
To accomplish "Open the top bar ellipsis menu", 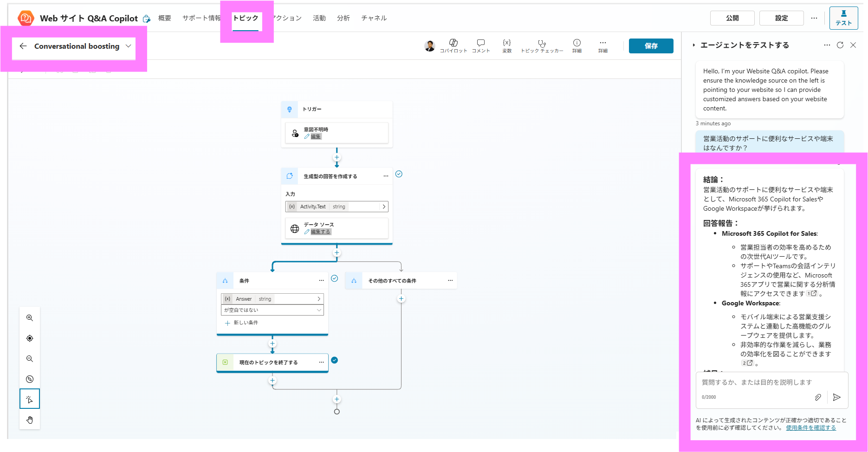I will [814, 18].
